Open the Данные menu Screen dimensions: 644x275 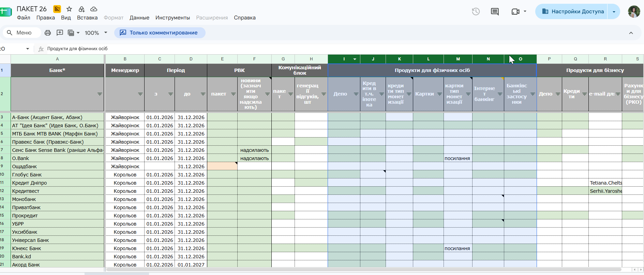pos(139,18)
